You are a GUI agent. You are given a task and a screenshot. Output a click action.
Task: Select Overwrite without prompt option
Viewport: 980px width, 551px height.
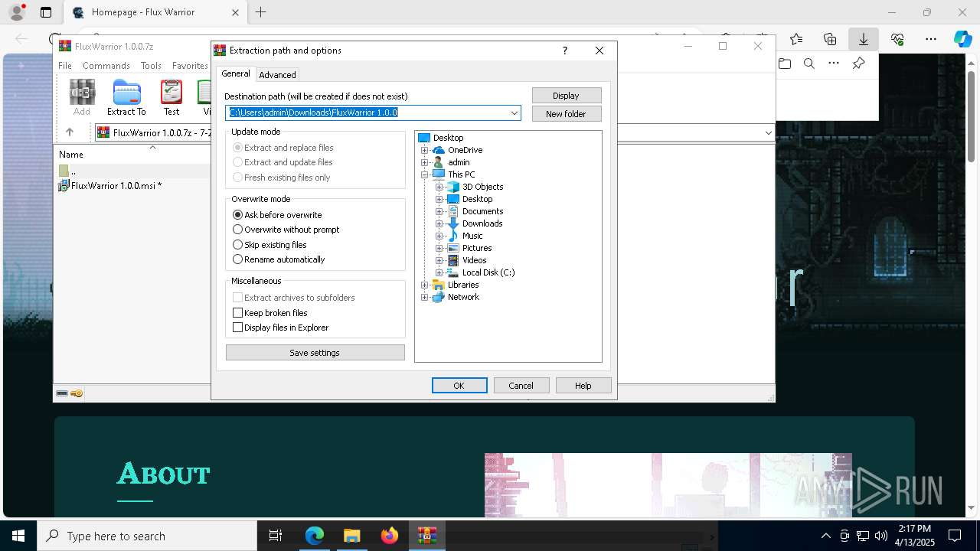click(286, 230)
